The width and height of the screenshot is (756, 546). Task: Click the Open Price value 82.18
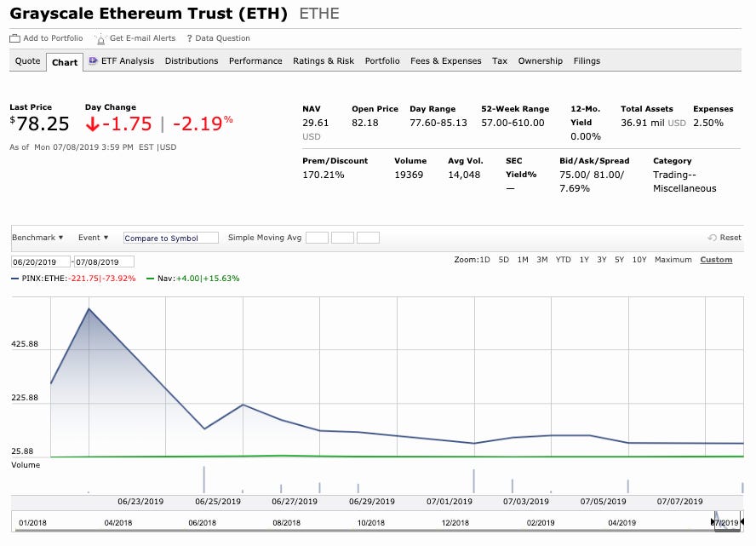point(365,123)
